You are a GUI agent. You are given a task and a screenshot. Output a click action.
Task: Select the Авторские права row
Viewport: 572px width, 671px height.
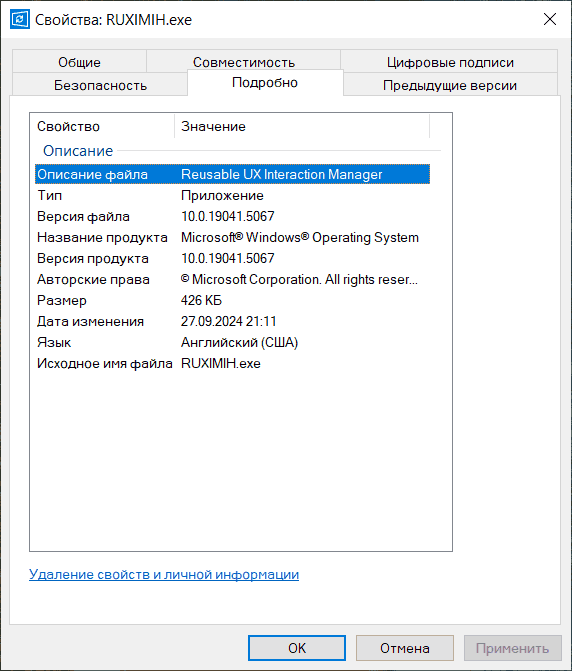(x=232, y=279)
